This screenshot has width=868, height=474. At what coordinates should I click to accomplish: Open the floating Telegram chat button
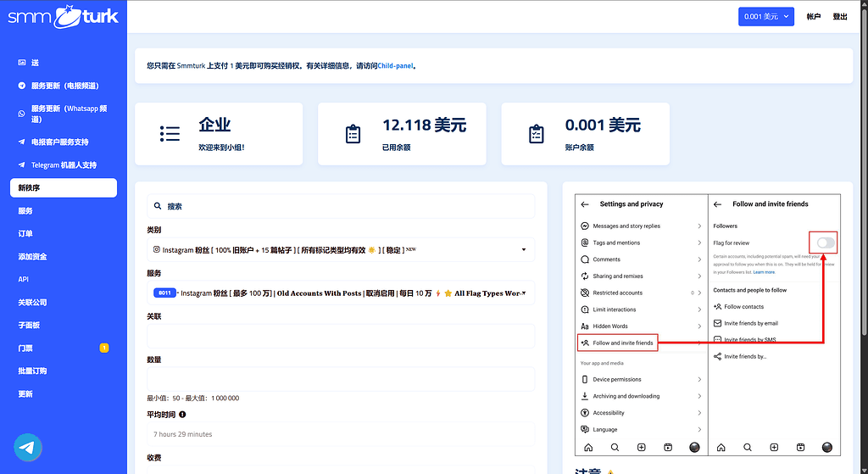click(28, 448)
